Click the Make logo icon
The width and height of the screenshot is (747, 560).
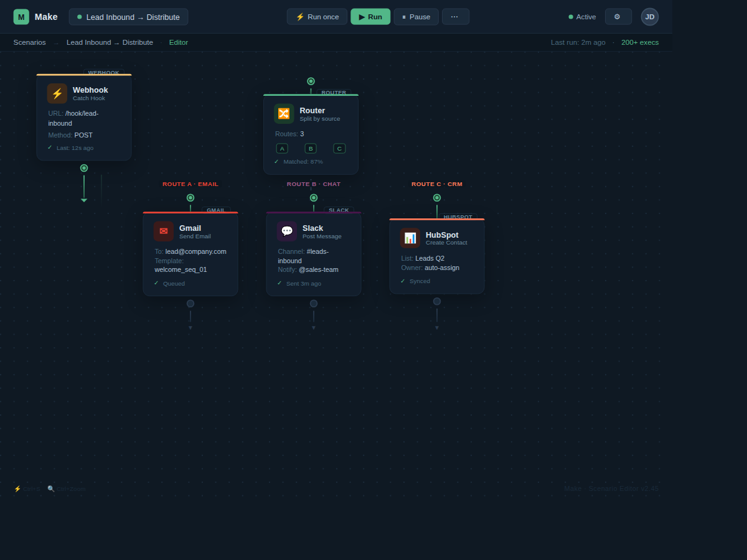21,17
